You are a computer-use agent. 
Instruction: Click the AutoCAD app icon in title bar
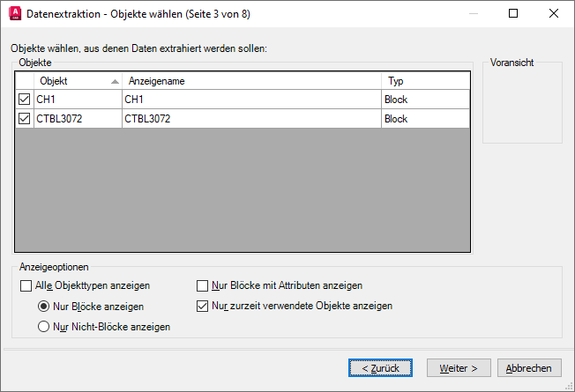click(x=13, y=13)
